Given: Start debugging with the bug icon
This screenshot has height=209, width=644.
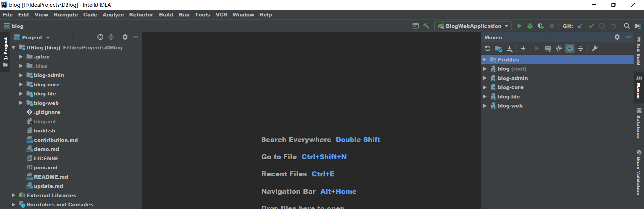Looking at the screenshot, I should pyautogui.click(x=530, y=26).
